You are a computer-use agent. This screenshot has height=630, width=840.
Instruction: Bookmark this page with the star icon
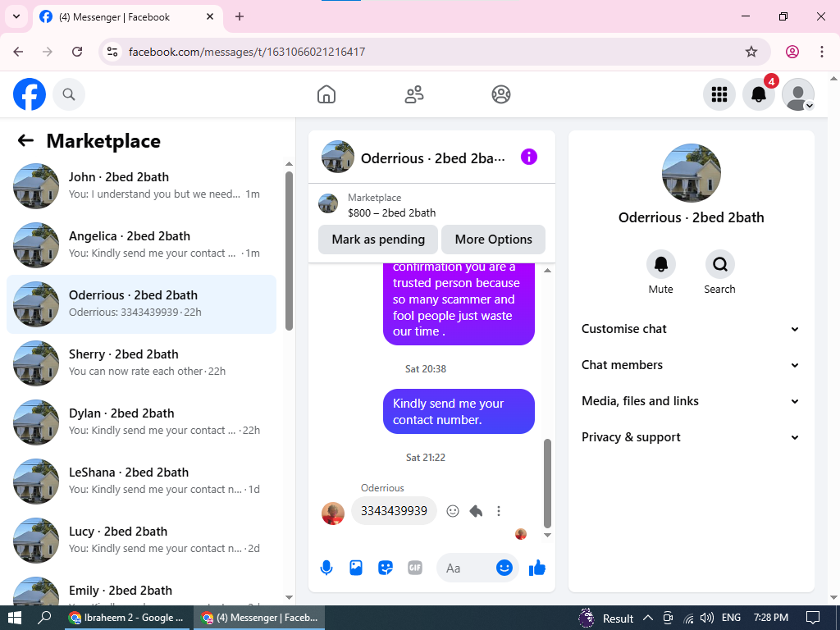751,52
